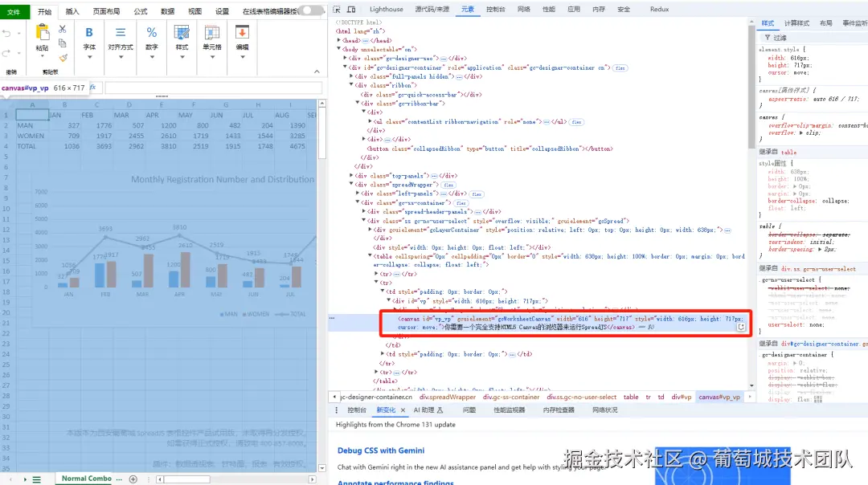The width and height of the screenshot is (868, 485).
Task: Open the AI 助理 drawer tab
Action: coord(428,410)
